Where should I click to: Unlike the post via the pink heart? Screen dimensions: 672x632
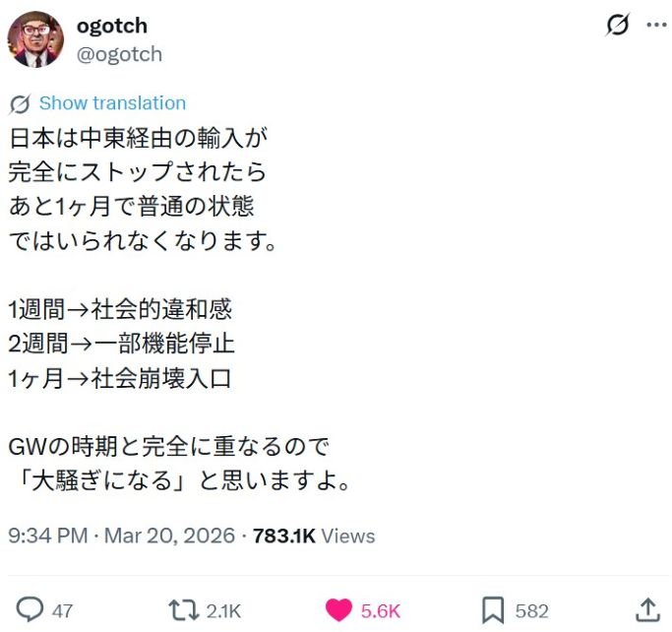coord(337,610)
